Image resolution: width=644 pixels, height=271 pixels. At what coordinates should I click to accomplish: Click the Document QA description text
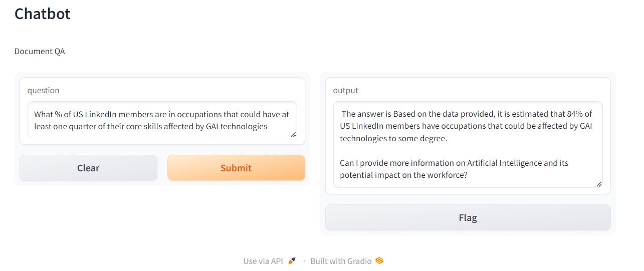pos(40,51)
